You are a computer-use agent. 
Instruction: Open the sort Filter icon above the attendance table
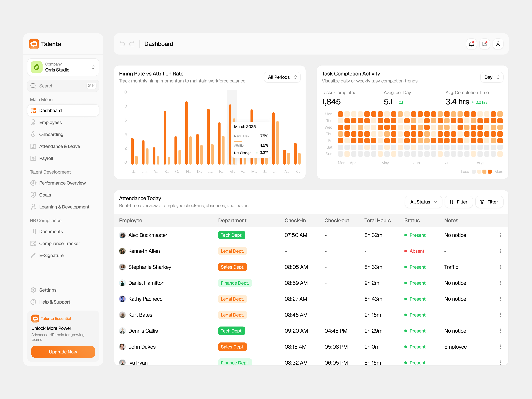point(451,202)
